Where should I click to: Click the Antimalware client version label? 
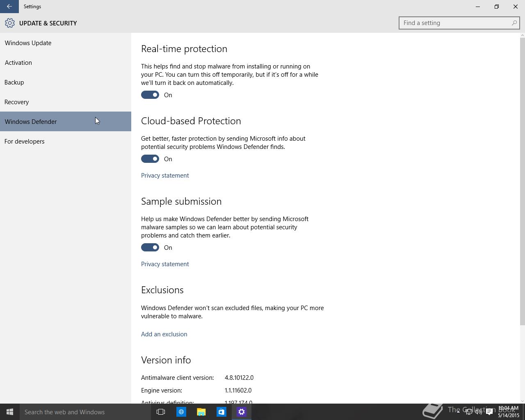pyautogui.click(x=178, y=377)
